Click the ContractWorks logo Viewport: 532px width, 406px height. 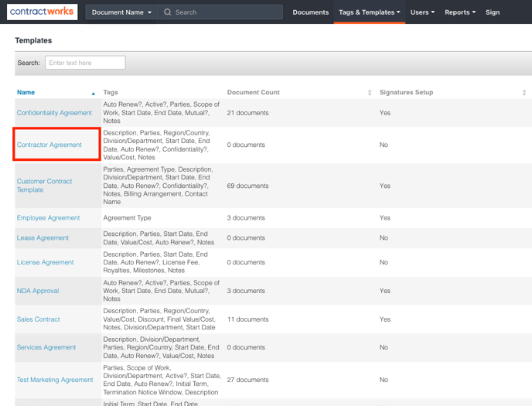click(42, 12)
